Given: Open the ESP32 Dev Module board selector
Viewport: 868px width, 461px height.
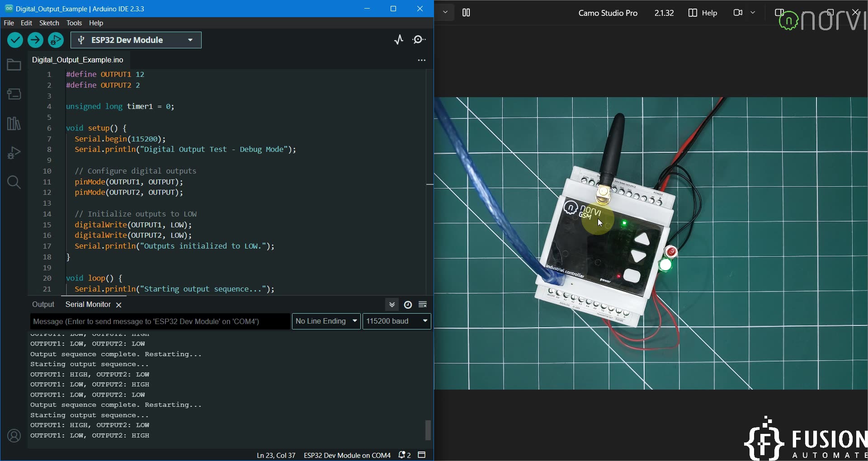Looking at the screenshot, I should pyautogui.click(x=136, y=40).
